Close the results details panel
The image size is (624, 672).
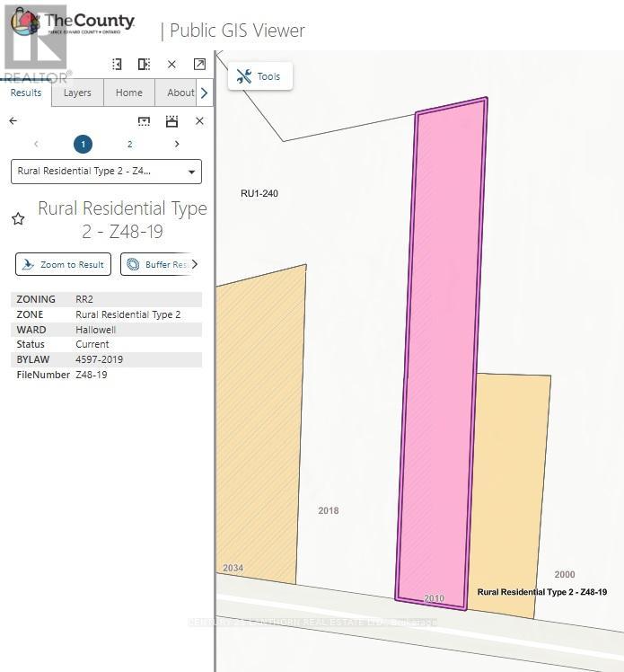pos(199,121)
